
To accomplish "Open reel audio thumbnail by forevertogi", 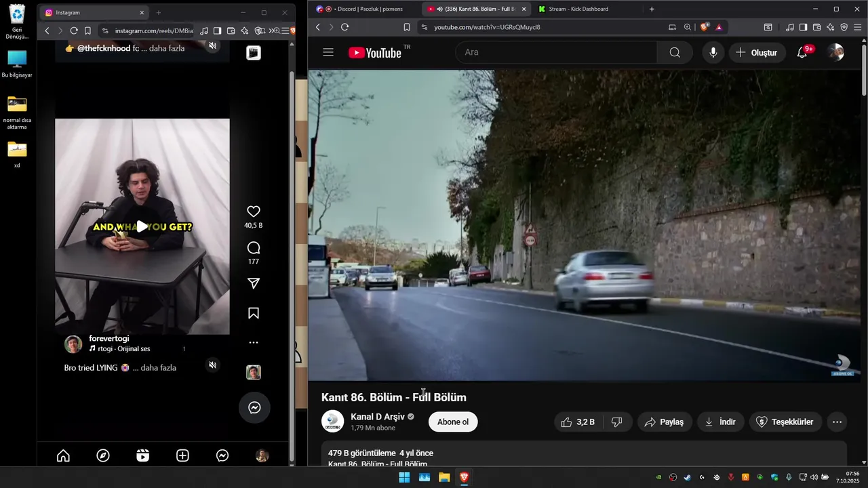I will coord(254,372).
